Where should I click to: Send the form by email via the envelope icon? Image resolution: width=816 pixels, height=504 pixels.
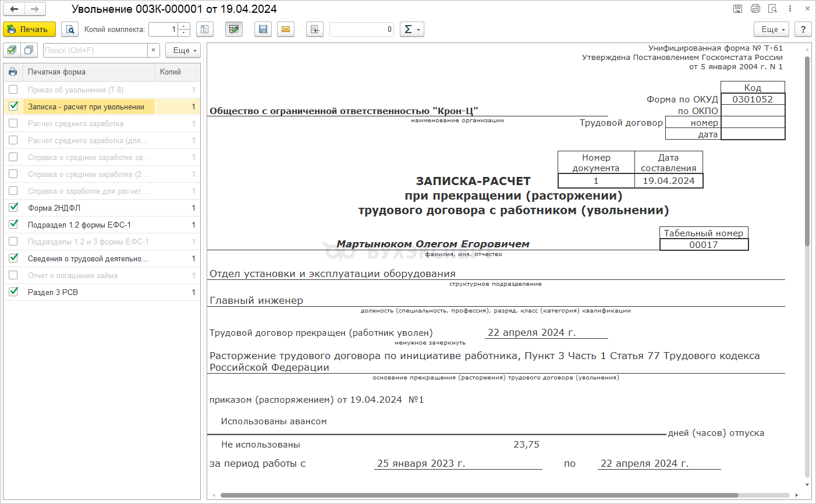tap(285, 29)
